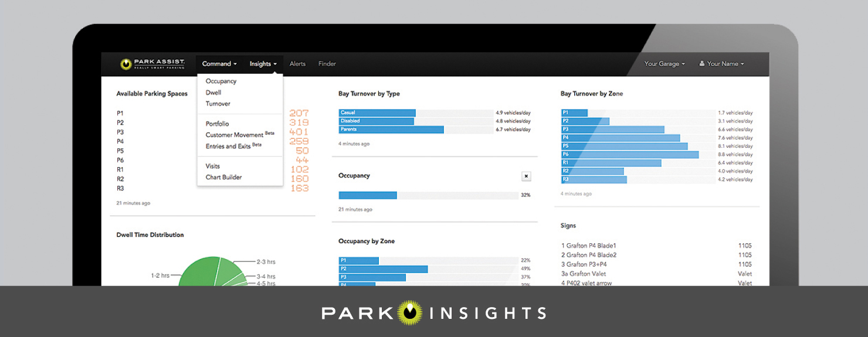Image resolution: width=868 pixels, height=337 pixels.
Task: Click the Casual bar in Bay Turnover by Type
Action: tap(377, 113)
